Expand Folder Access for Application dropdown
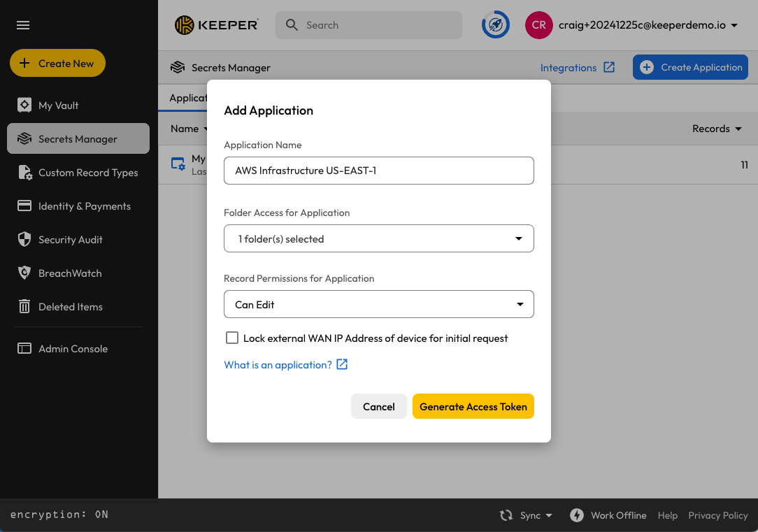This screenshot has width=758, height=532. [378, 238]
